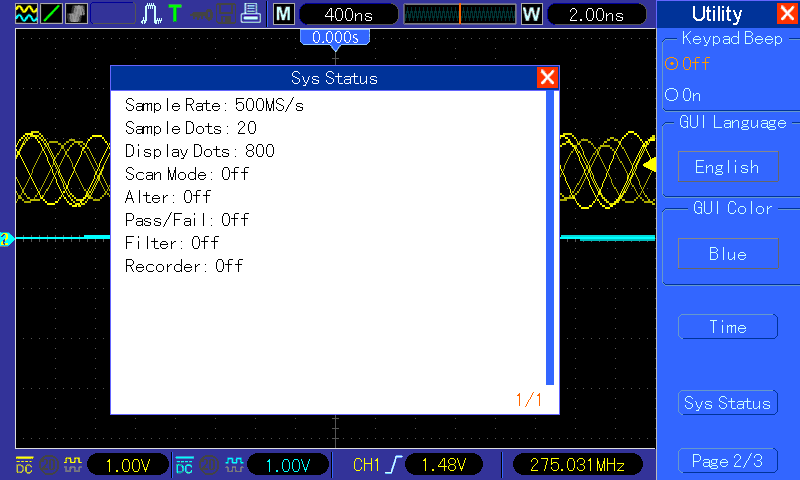Screen dimensions: 800x480
Task: Go to next page via Page 2/3
Action: tap(728, 461)
